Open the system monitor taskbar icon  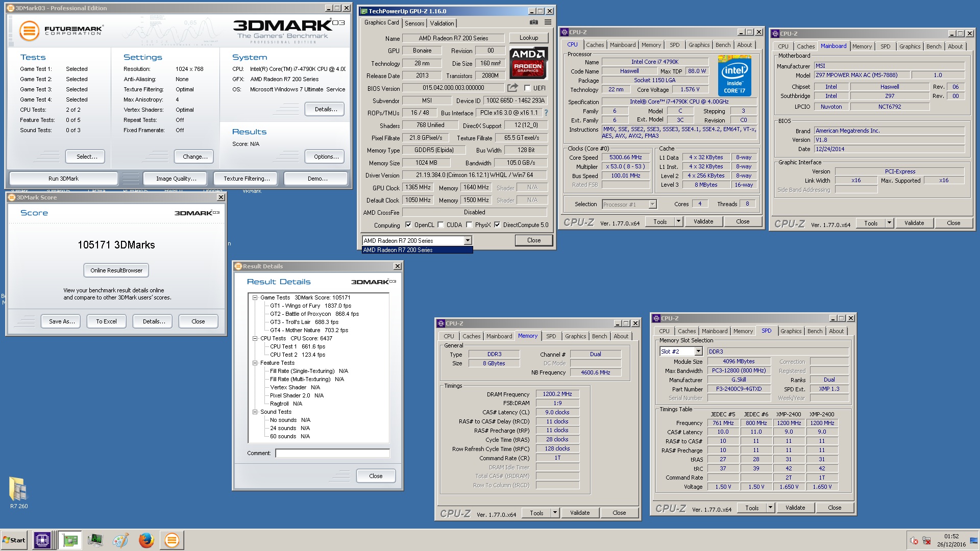tap(95, 540)
